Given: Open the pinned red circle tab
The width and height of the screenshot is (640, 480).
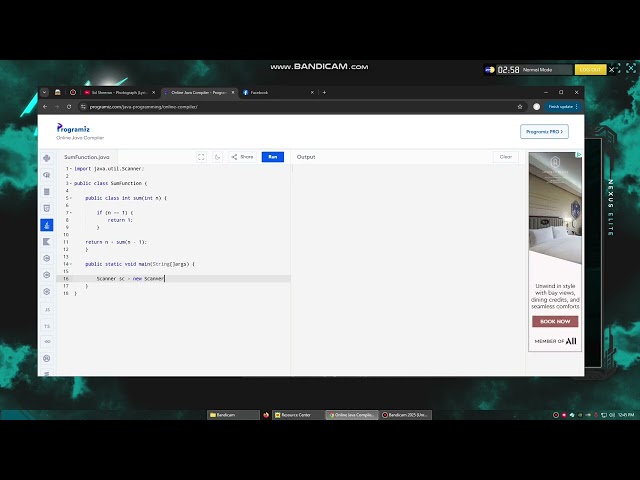Looking at the screenshot, I should coord(73,93).
